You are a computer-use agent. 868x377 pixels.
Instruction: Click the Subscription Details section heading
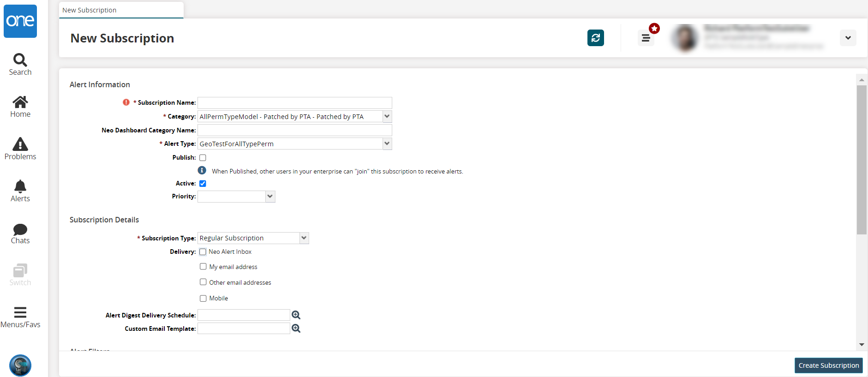(x=104, y=220)
